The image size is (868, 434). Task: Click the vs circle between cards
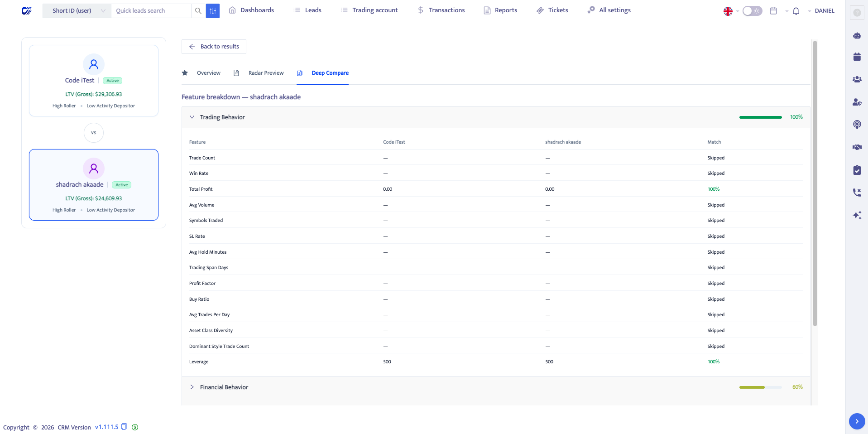coord(94,133)
